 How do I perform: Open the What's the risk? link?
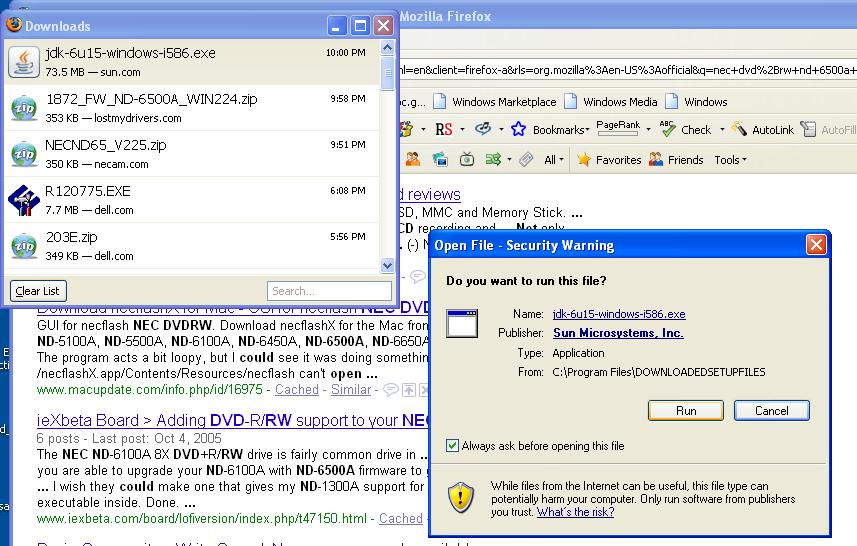coord(576,512)
